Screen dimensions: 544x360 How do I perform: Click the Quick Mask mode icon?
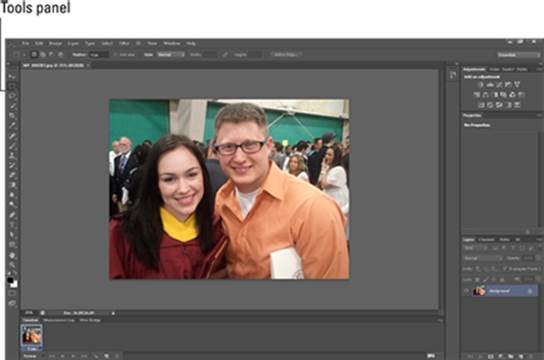12,293
